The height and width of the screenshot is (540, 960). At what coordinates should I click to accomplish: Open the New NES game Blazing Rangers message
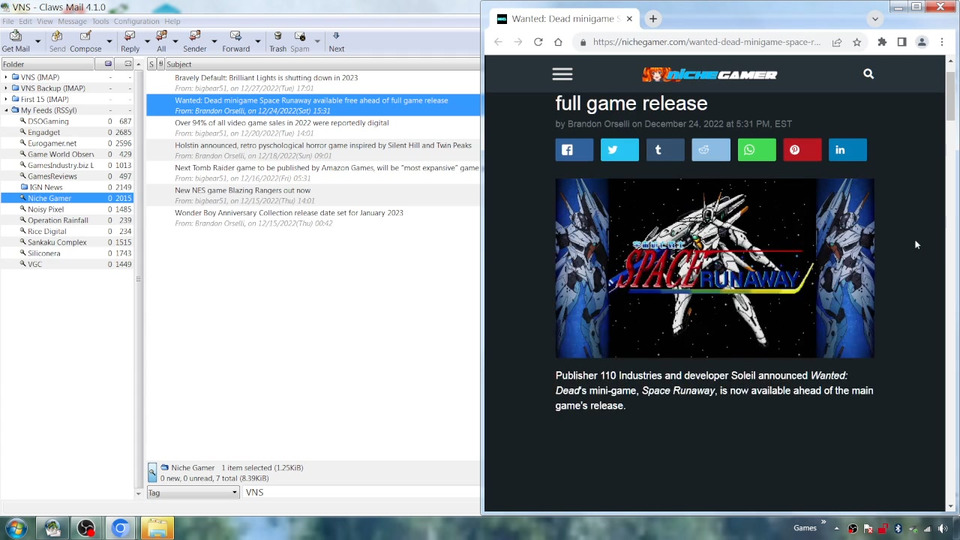(x=313, y=195)
